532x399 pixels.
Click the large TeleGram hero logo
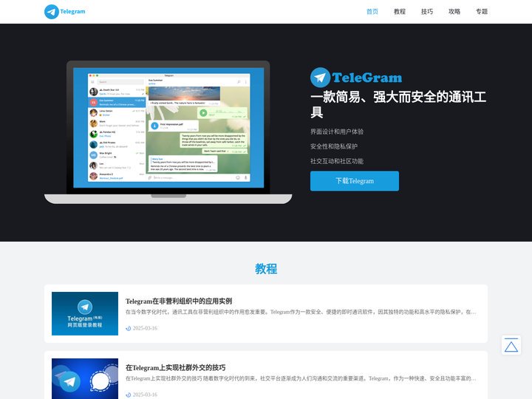pos(356,78)
